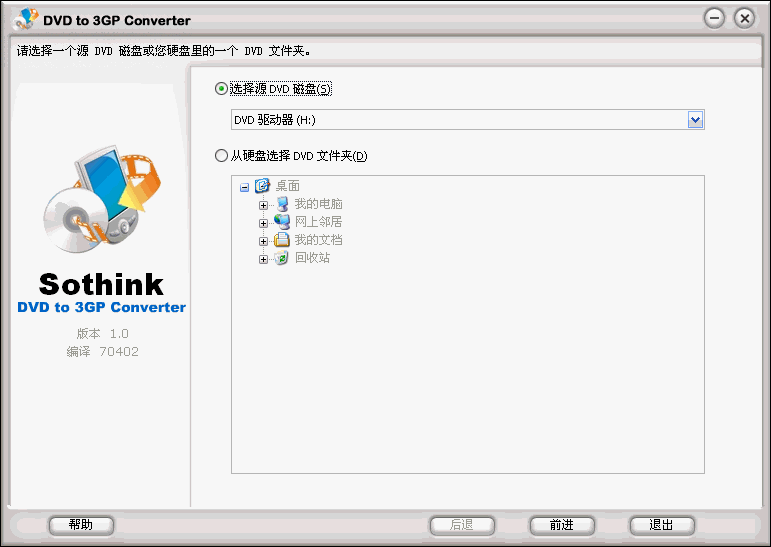Expand the 网上邻居 tree node
The width and height of the screenshot is (771, 547).
pos(263,223)
